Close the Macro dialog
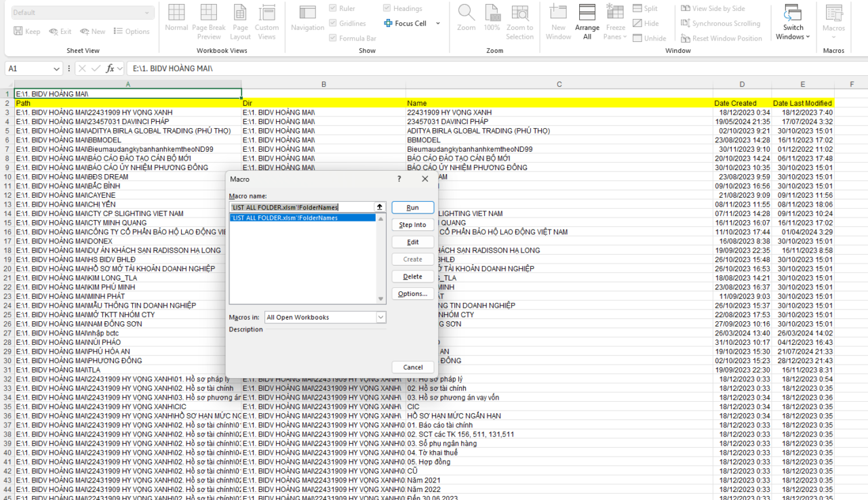The height and width of the screenshot is (500, 868). 425,179
